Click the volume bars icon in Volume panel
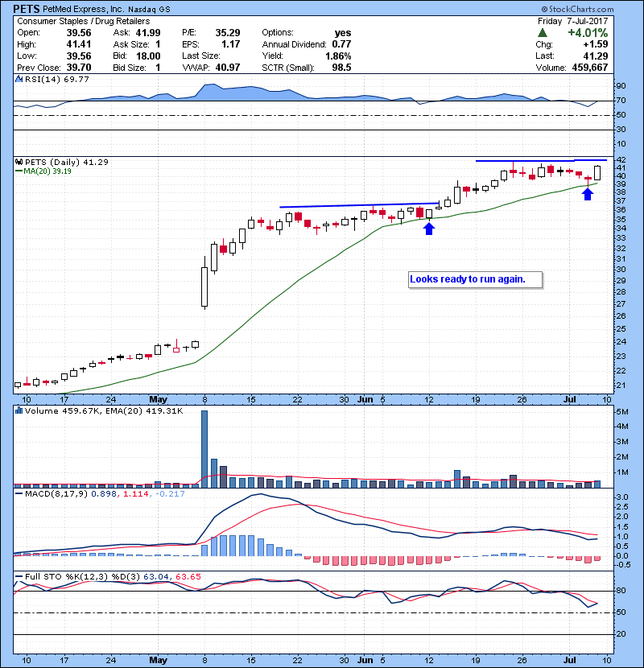644x668 pixels. [x=19, y=410]
